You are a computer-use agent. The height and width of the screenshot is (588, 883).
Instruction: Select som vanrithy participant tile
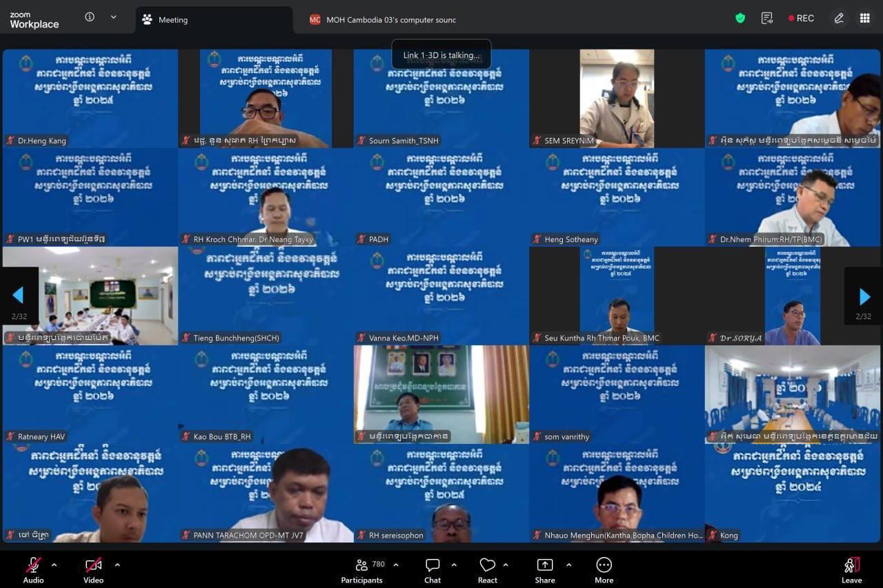point(617,394)
